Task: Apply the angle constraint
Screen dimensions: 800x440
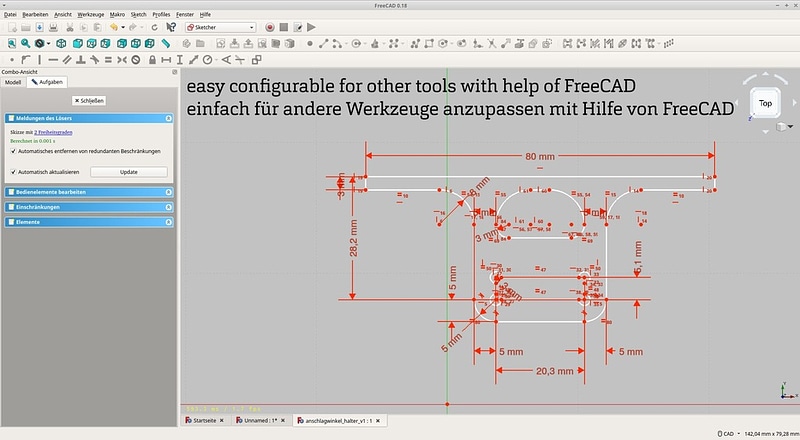Action: [x=226, y=60]
